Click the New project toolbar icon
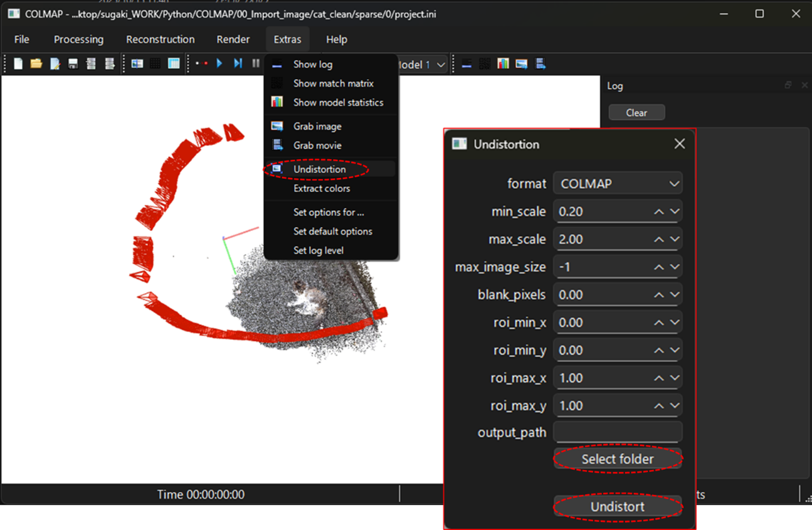Viewport: 812px width, 530px height. coord(18,64)
